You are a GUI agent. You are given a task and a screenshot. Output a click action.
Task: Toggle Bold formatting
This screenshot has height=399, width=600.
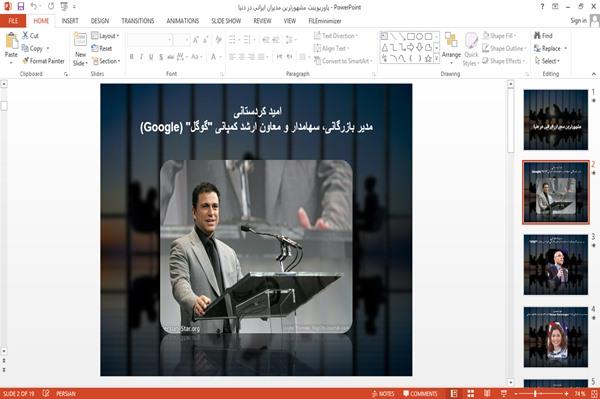click(131, 57)
